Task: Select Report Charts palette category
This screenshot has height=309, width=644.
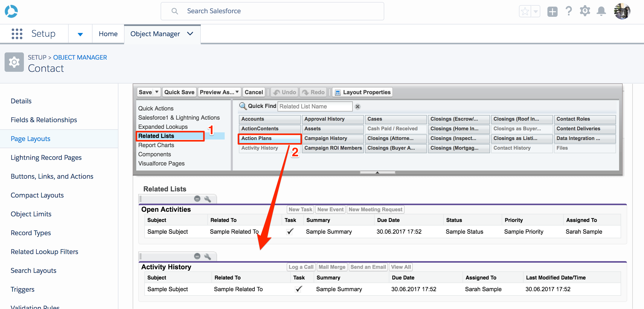Action: (156, 145)
